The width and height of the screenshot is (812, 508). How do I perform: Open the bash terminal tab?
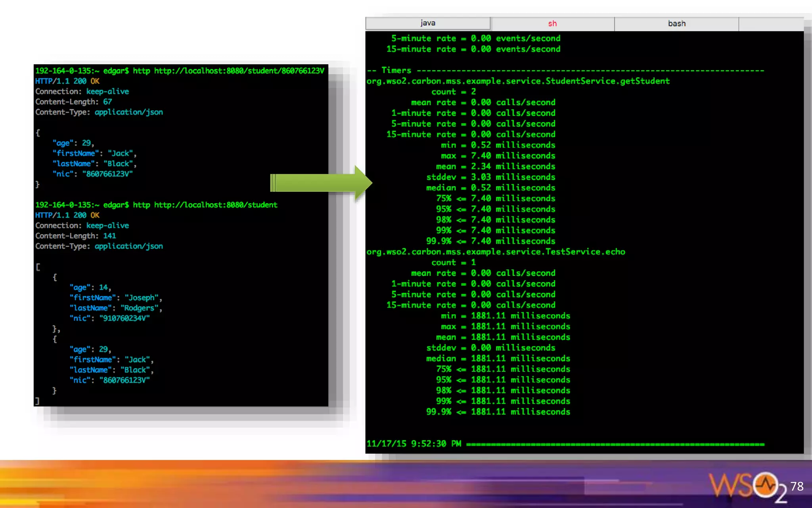pos(676,24)
